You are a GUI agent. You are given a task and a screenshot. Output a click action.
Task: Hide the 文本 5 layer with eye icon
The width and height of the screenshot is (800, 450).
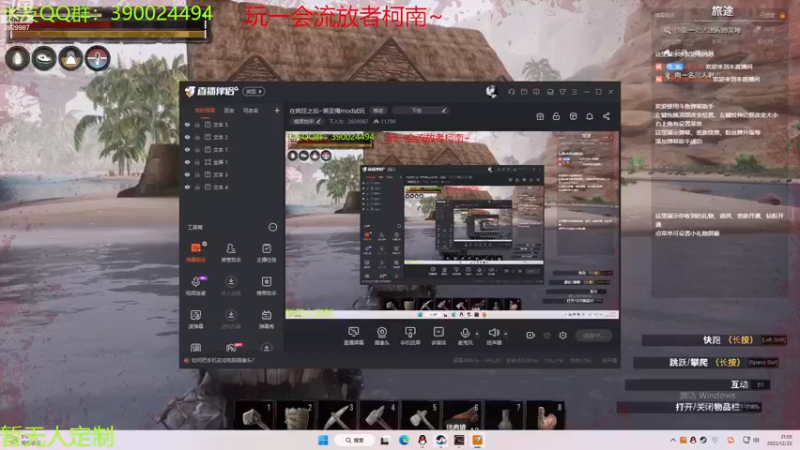point(187,124)
